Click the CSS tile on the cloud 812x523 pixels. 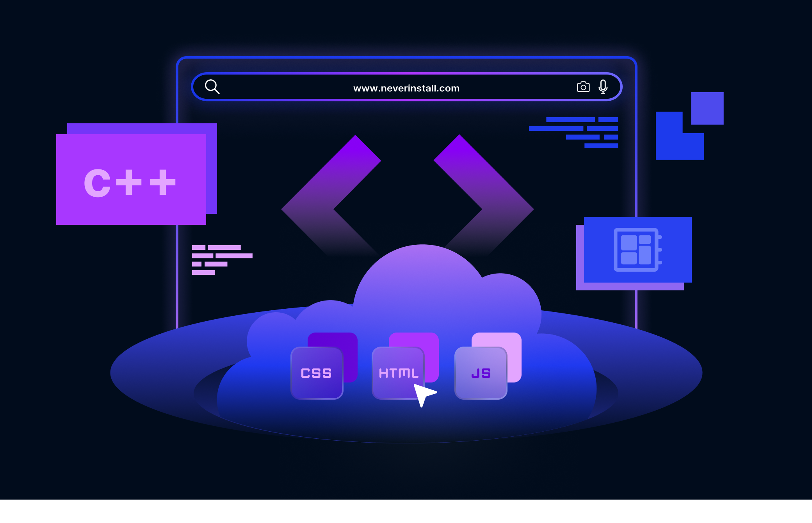click(317, 373)
